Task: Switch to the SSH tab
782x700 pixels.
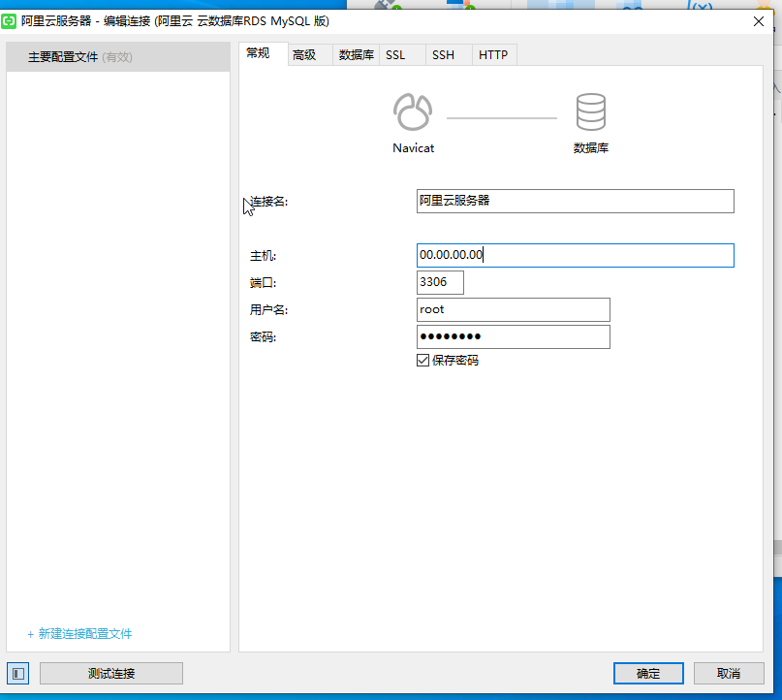Action: click(x=449, y=55)
